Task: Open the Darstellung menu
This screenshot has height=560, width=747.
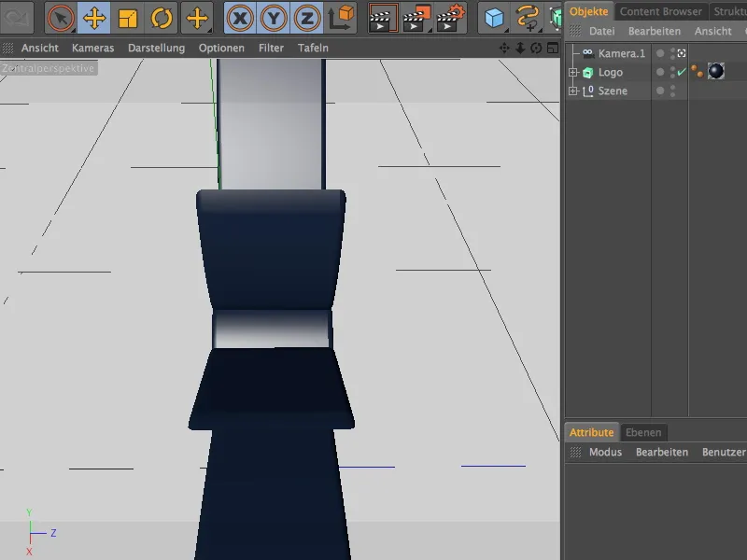Action: click(156, 49)
